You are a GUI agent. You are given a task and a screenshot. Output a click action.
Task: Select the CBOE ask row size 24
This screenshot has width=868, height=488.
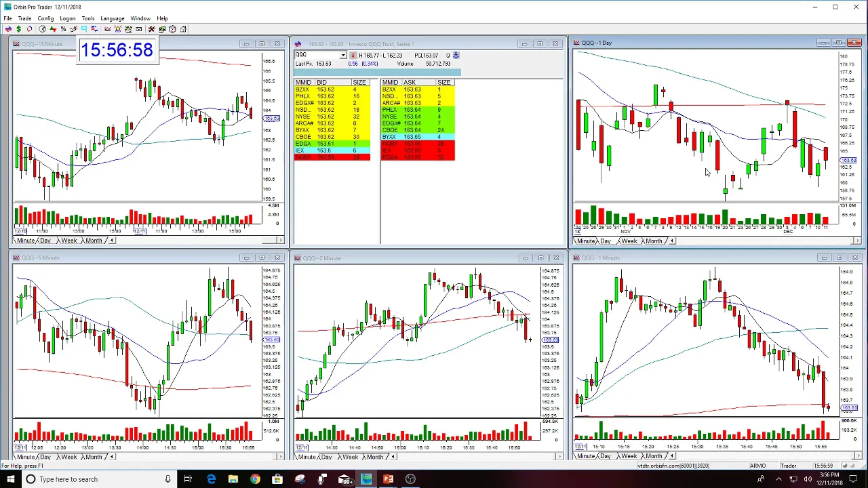coord(418,130)
